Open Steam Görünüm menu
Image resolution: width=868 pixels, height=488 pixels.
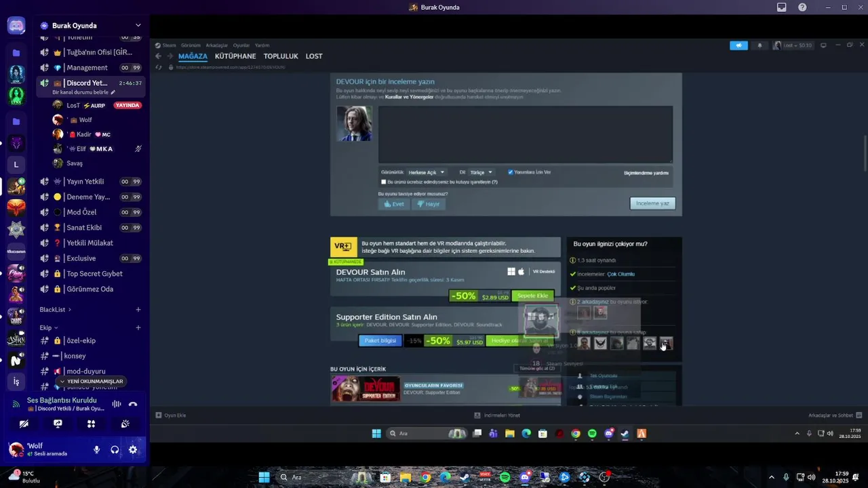coord(191,45)
